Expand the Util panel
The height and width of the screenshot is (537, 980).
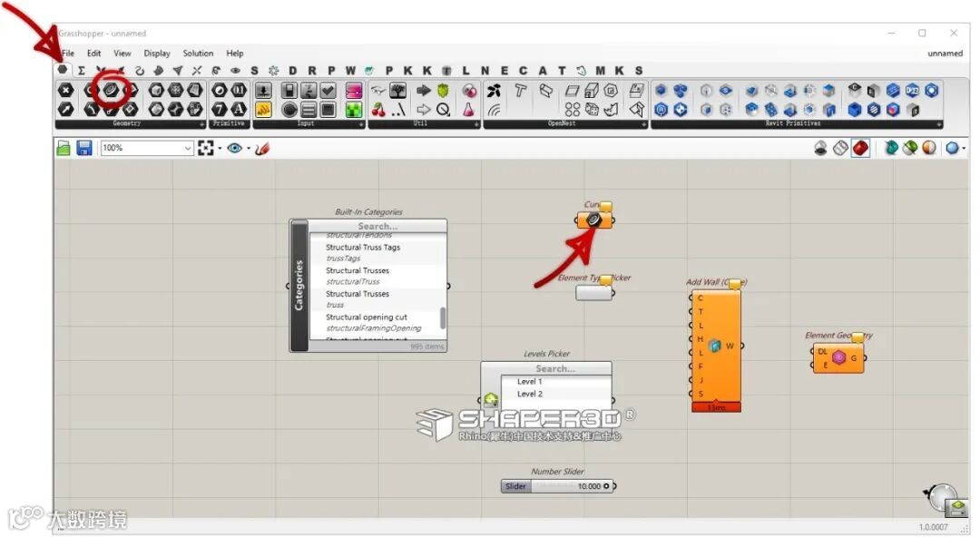pyautogui.click(x=476, y=124)
